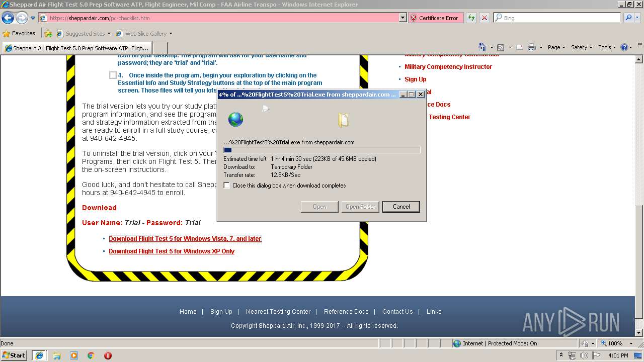This screenshot has height=362, width=644.
Task: Open the Windows Start menu
Action: click(14, 355)
